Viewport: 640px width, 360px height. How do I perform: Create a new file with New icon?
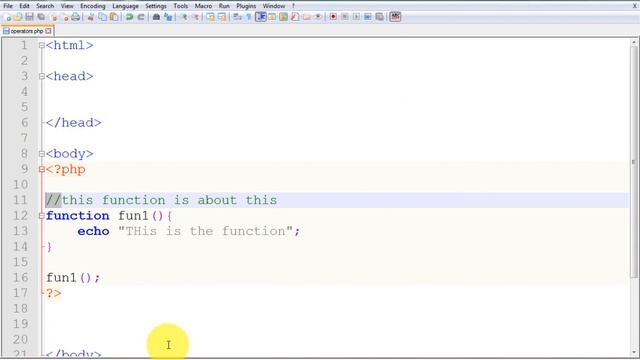pos(7,17)
